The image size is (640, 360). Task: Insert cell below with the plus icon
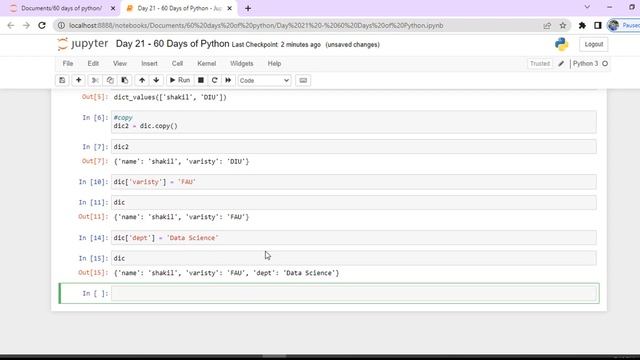coord(78,80)
